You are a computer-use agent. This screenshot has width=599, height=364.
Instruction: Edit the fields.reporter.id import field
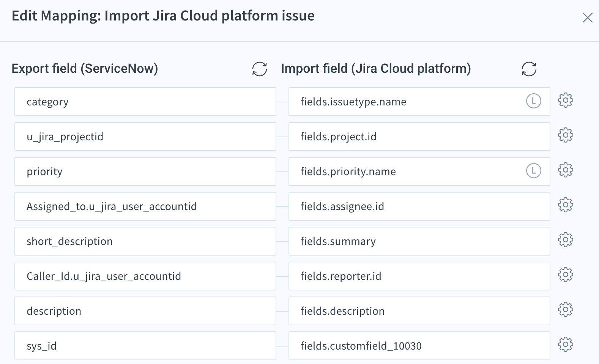[419, 276]
